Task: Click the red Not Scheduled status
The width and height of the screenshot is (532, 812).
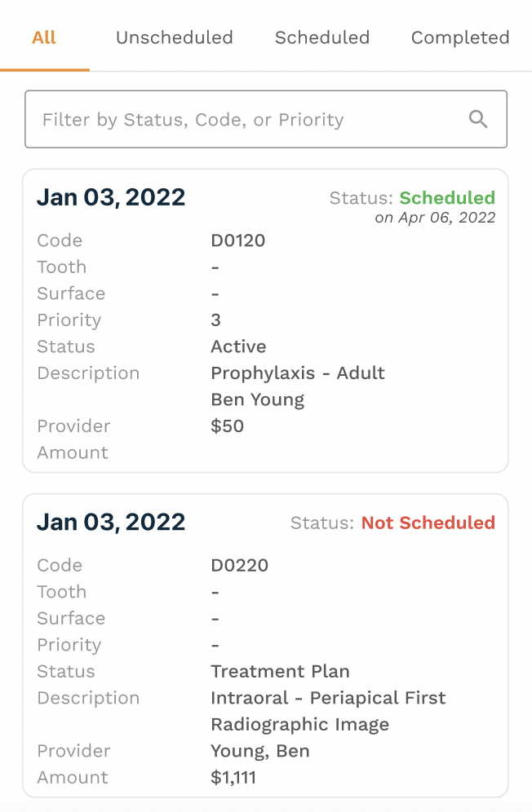Action: 428,523
